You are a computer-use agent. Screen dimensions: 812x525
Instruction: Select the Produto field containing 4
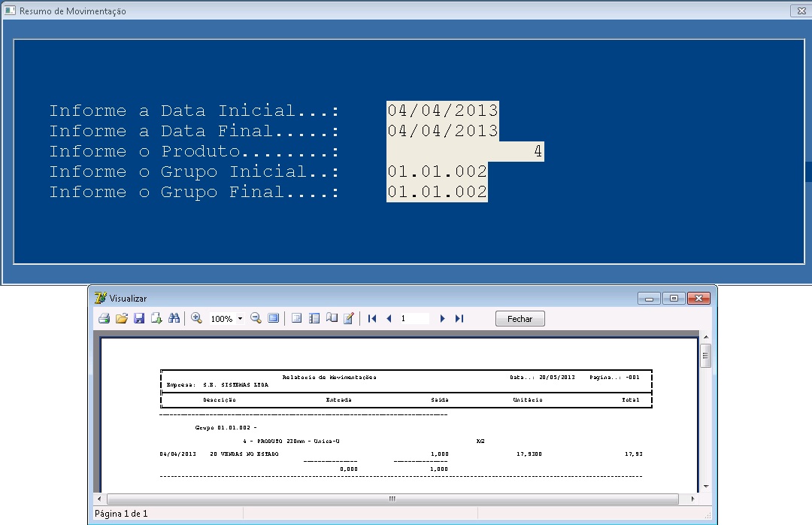465,151
